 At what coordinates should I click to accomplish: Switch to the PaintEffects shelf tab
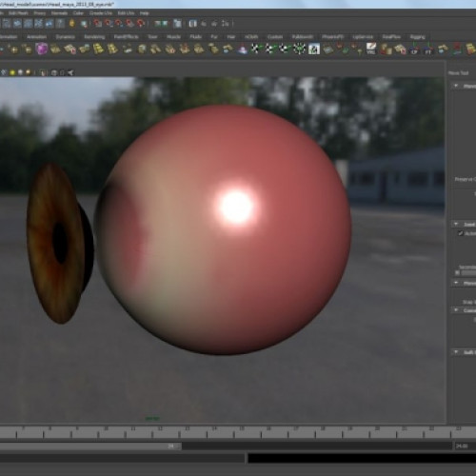[x=126, y=37]
